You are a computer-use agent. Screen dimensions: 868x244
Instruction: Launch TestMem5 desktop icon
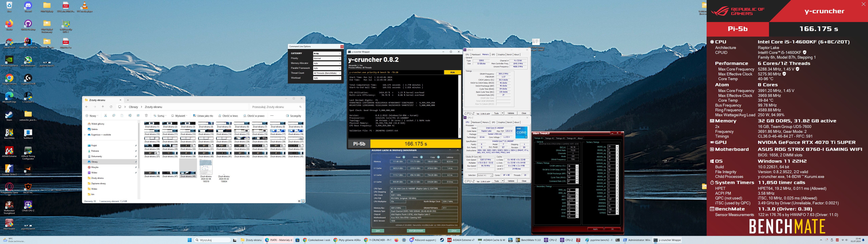[28, 134]
